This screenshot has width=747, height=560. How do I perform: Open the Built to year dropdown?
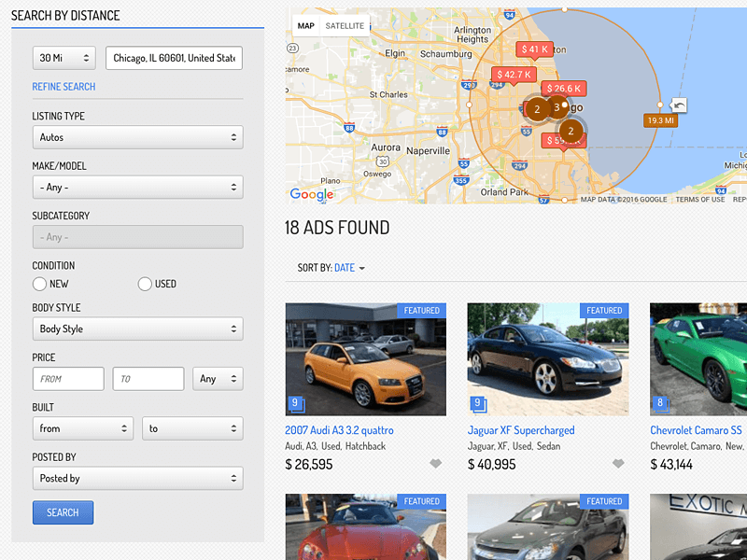click(x=192, y=428)
